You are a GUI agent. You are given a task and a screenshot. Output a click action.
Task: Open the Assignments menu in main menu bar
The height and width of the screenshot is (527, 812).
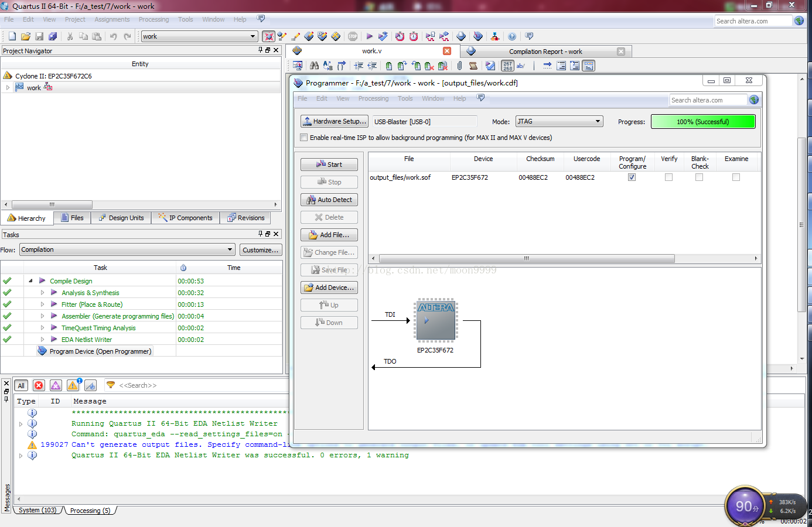pos(112,19)
